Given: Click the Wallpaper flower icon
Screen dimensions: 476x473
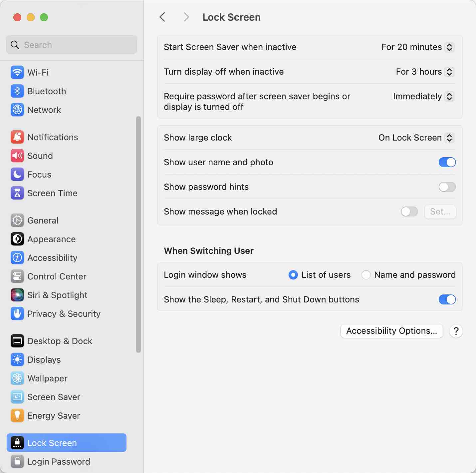Looking at the screenshot, I should tap(17, 378).
